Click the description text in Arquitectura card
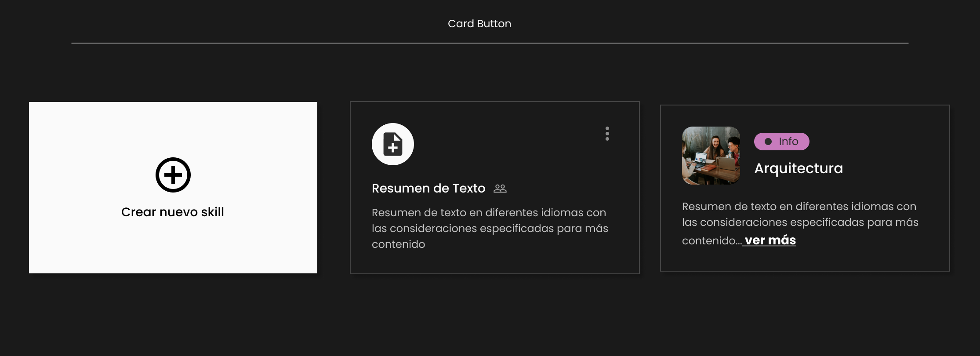Viewport: 980px width, 356px height. (800, 223)
